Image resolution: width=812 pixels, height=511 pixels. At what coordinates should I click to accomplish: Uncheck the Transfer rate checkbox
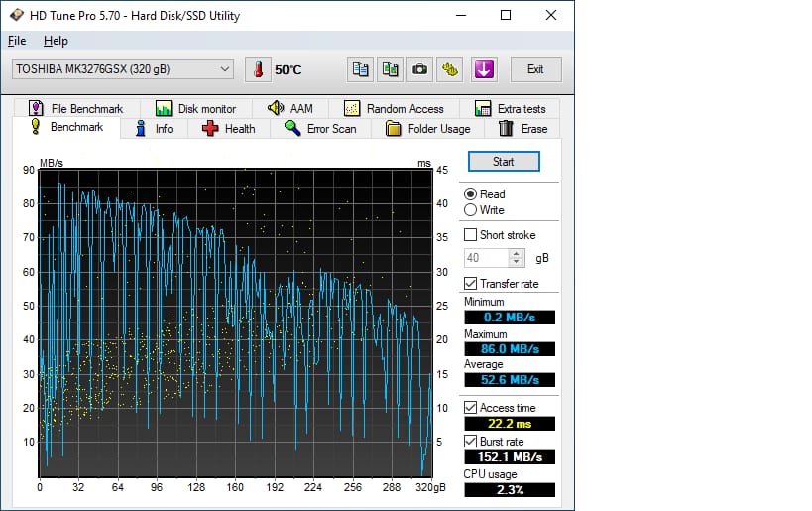tap(470, 284)
